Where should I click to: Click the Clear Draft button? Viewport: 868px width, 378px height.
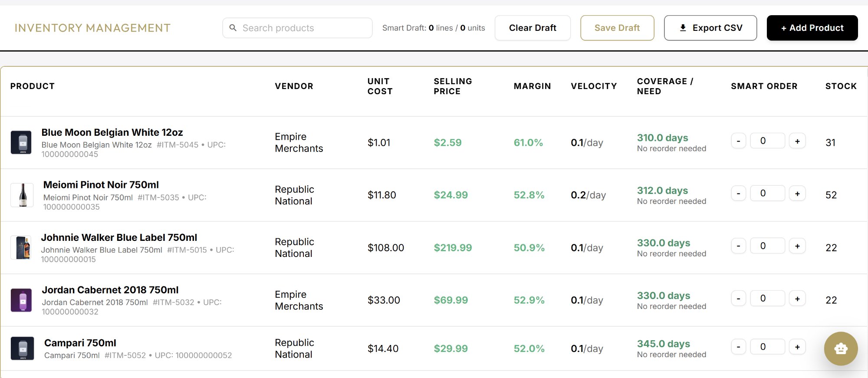(x=533, y=28)
